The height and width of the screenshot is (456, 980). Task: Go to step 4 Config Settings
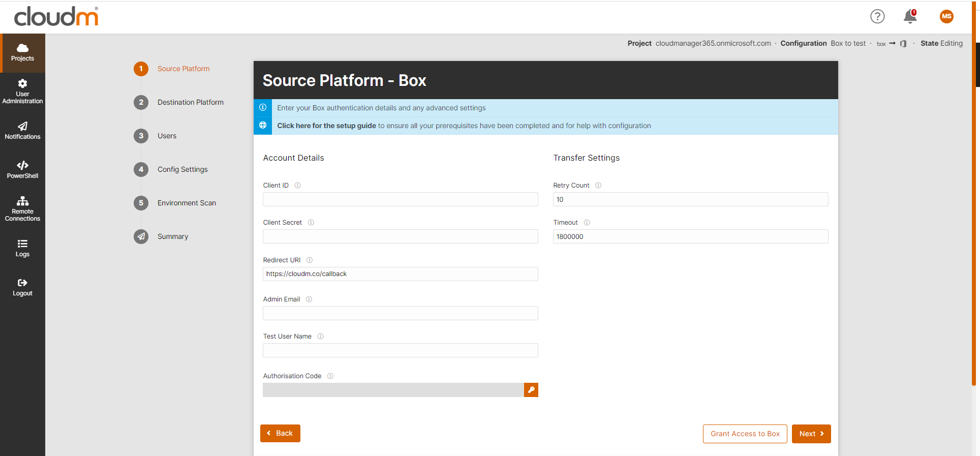pos(171,169)
